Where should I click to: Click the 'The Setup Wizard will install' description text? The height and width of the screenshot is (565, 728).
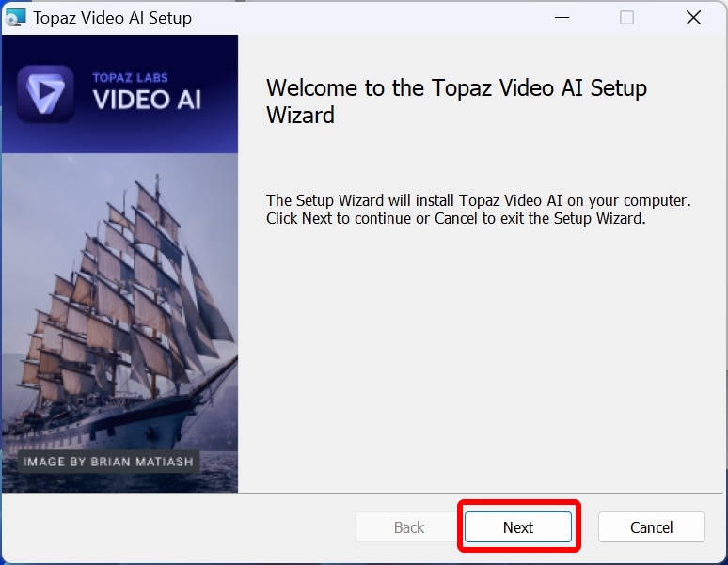click(478, 210)
